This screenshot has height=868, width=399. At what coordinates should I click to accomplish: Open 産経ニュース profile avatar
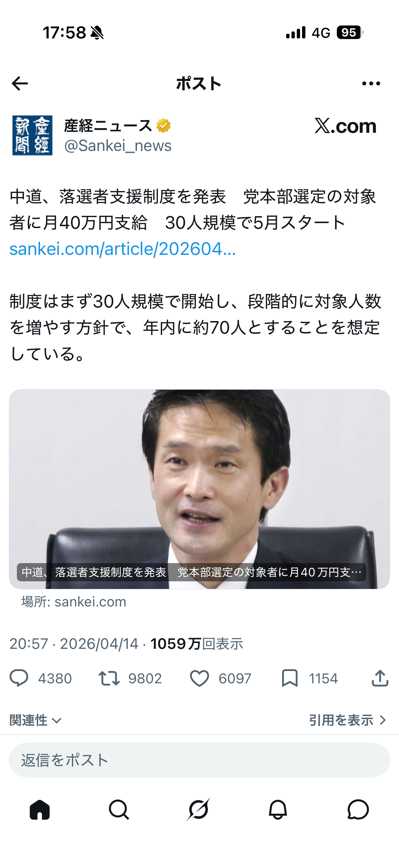32,135
